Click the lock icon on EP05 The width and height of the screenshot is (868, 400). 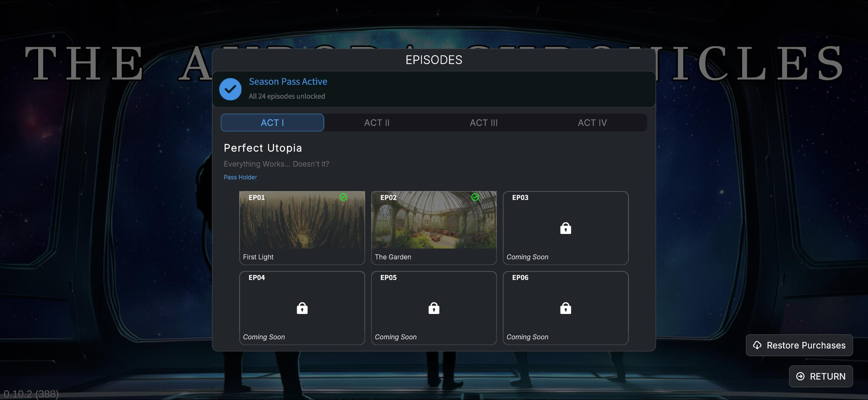(x=434, y=308)
